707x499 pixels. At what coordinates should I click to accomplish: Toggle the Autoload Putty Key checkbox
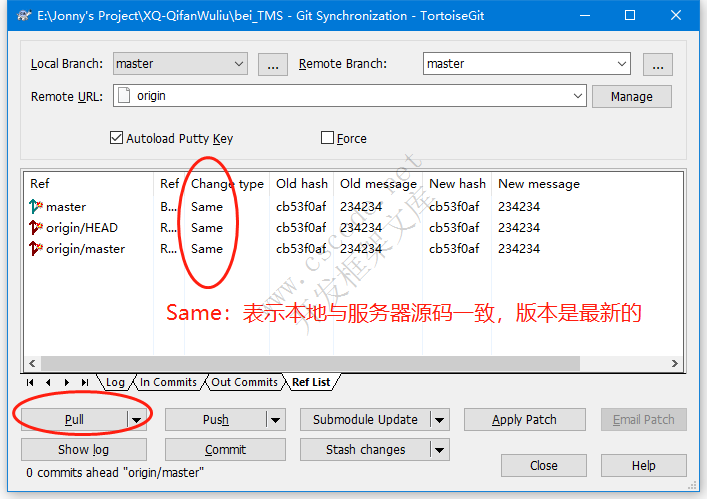point(116,138)
